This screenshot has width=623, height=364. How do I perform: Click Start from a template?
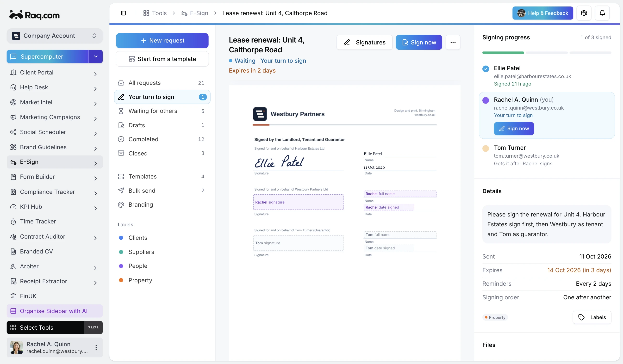pos(162,59)
